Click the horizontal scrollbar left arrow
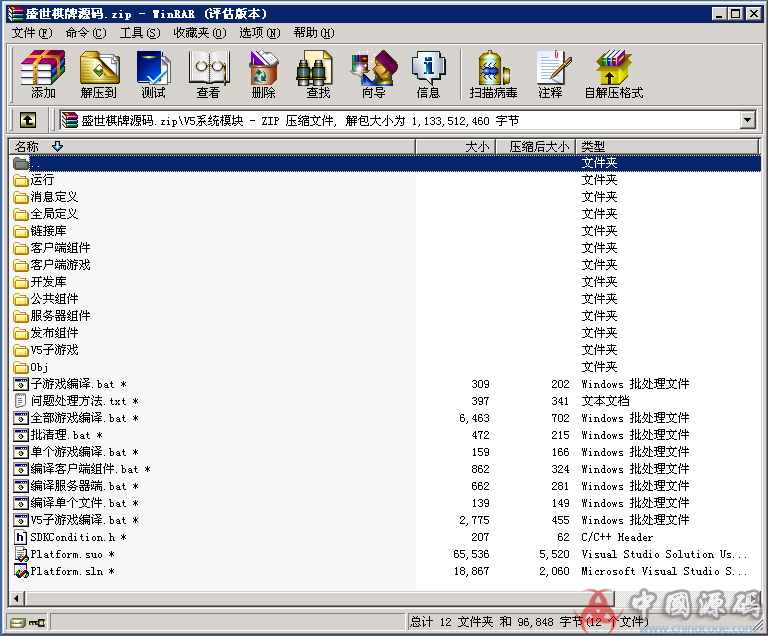This screenshot has height=636, width=768. click(x=17, y=598)
